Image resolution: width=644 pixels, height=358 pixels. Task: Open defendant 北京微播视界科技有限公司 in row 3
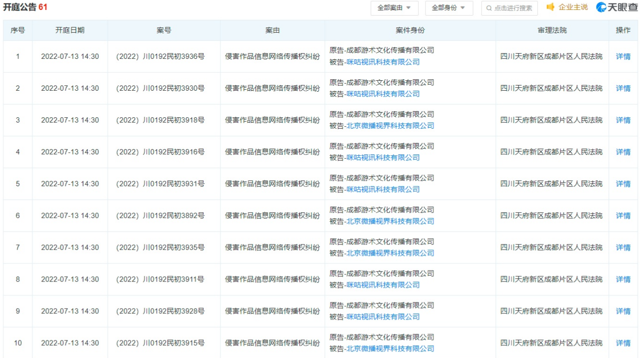click(390, 126)
